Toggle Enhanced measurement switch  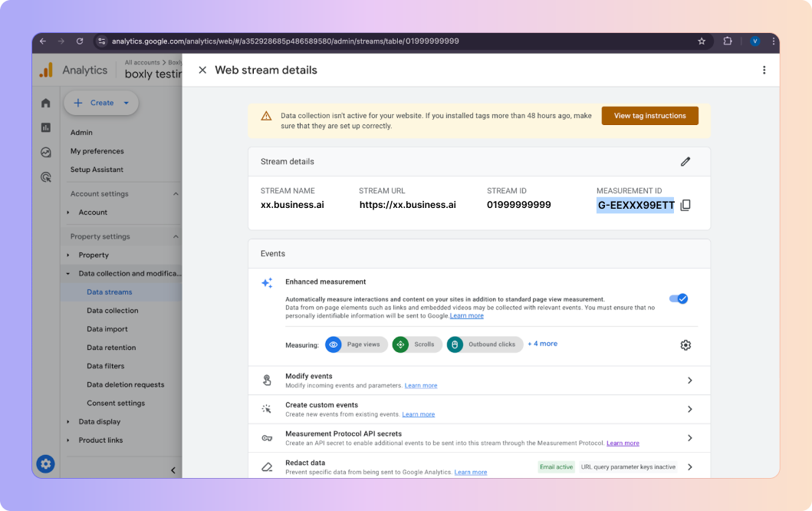tap(679, 298)
